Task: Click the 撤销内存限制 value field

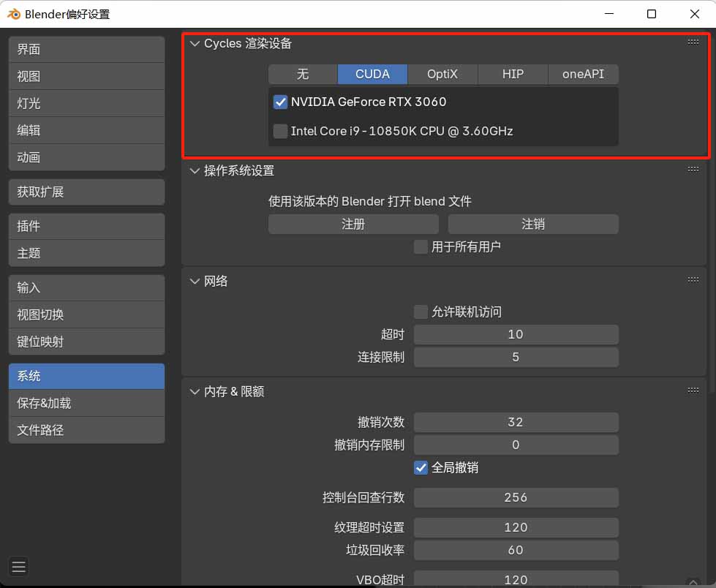Action: point(516,445)
